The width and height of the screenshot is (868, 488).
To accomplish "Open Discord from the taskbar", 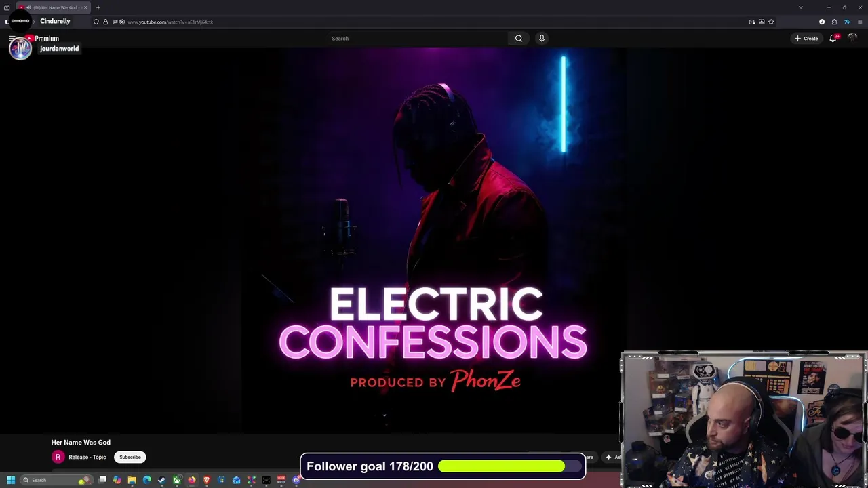I will (x=296, y=480).
